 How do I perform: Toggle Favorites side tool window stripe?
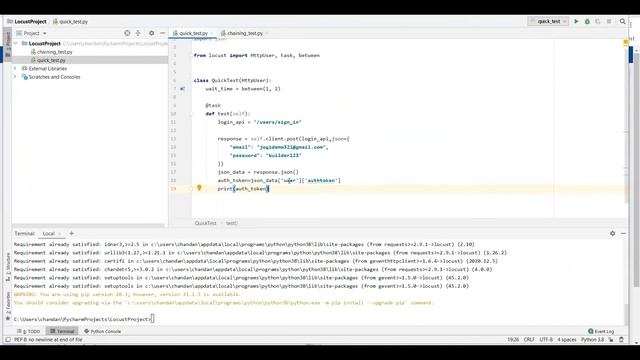[8, 306]
